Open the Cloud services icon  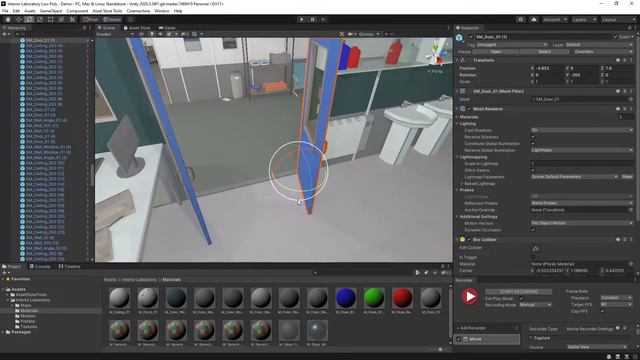(x=533, y=19)
